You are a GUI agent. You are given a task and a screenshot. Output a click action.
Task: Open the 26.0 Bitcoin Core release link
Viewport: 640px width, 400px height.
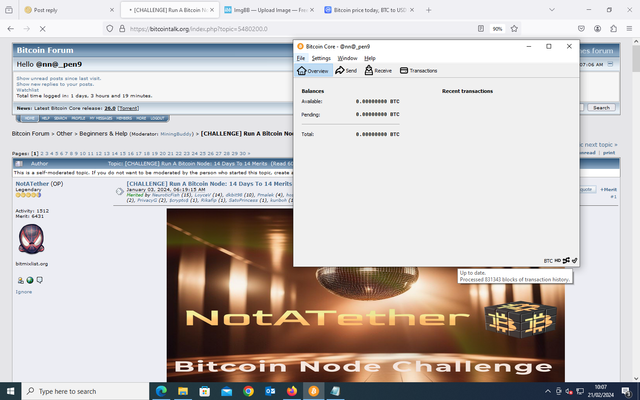pyautogui.click(x=110, y=108)
